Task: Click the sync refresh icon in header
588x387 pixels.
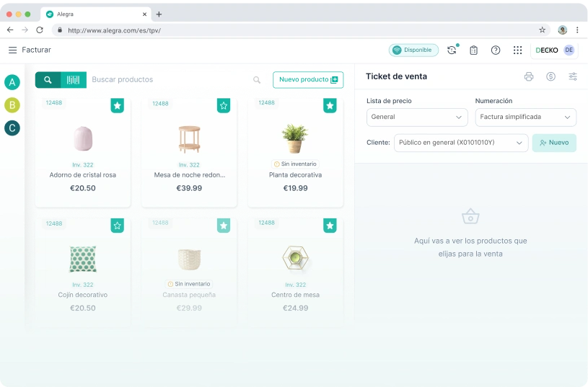Action: click(452, 50)
